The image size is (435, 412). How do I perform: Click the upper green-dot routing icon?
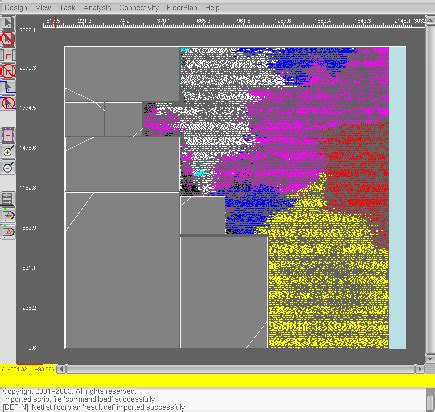point(8,215)
